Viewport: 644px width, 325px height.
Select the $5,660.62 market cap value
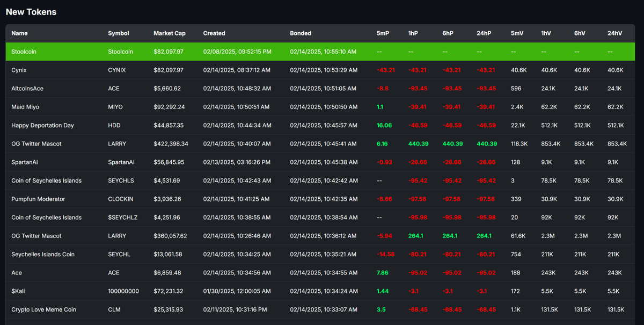[167, 89]
